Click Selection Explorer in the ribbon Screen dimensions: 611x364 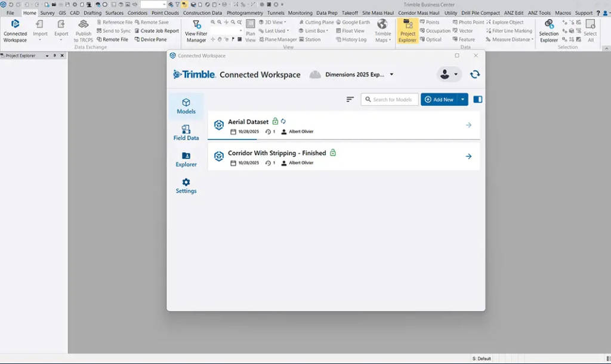pos(548,30)
